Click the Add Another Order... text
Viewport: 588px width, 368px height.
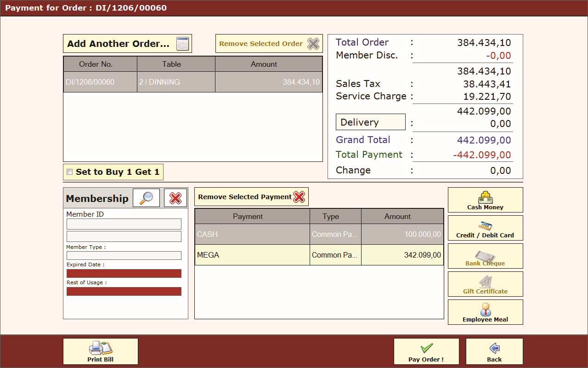point(119,44)
